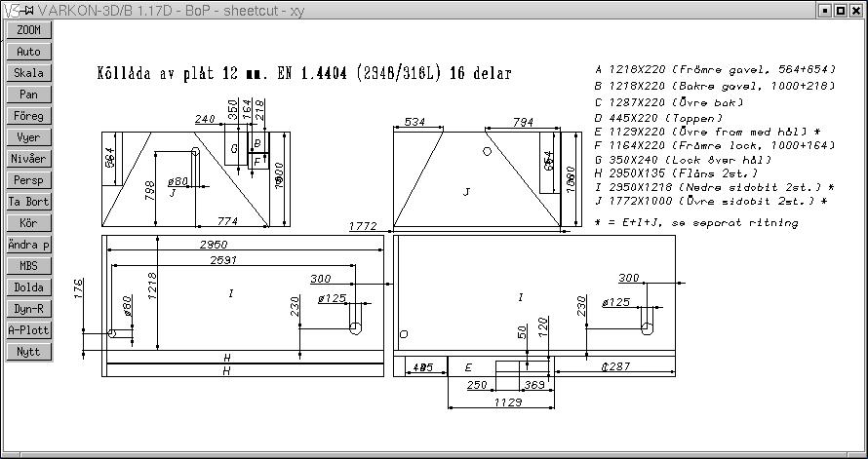Viewport: 868px width, 459px height.
Task: Activate the Pan button
Action: (x=29, y=95)
